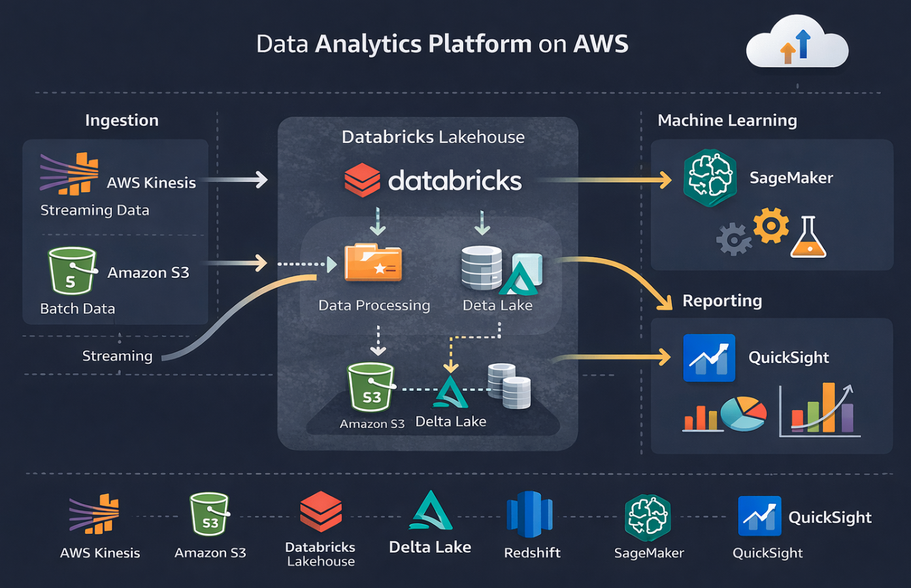The image size is (911, 588).
Task: Select the pie chart icon in the Reporting panel
Action: [x=744, y=414]
